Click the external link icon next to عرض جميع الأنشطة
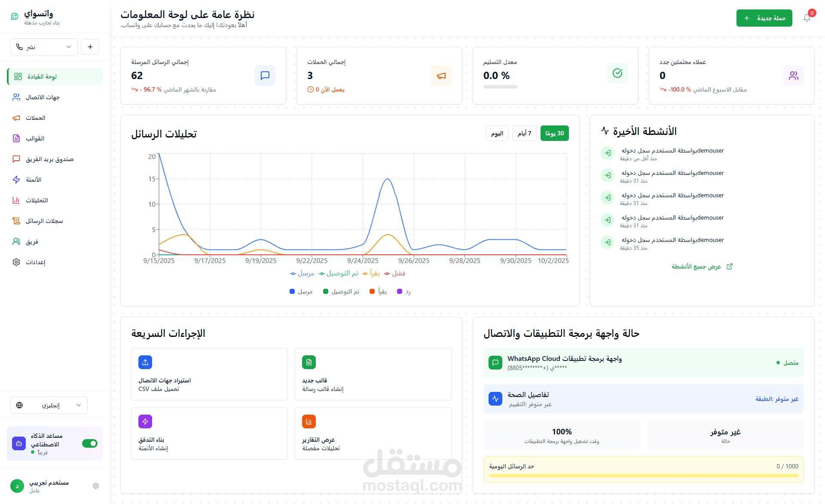Screen dimensions: 825x504 pos(729,266)
